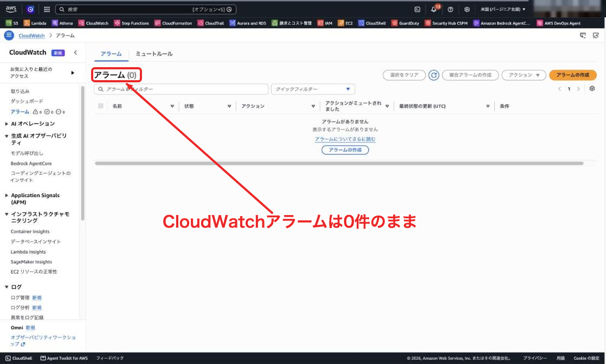Open Dashboards in the sidebar
The image size is (606, 364).
27,101
